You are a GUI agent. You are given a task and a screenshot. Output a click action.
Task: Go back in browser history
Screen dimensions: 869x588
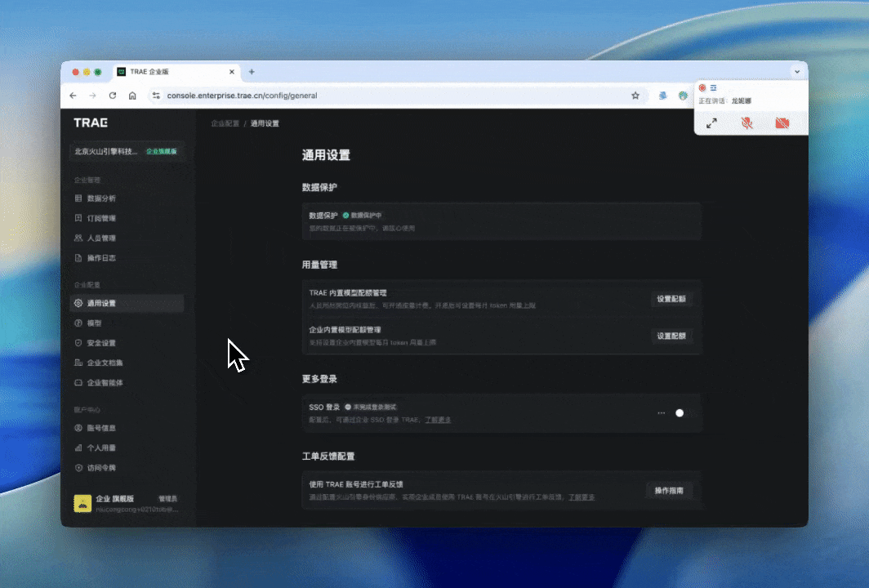tap(74, 96)
